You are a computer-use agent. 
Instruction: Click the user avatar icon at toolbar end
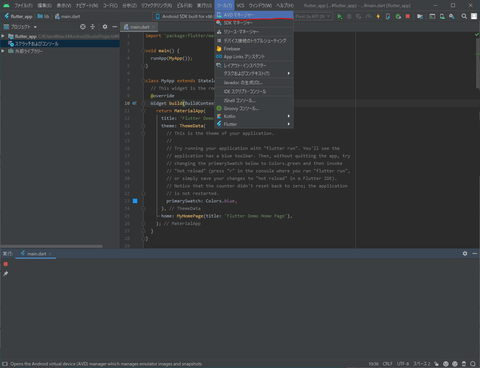(x=474, y=16)
